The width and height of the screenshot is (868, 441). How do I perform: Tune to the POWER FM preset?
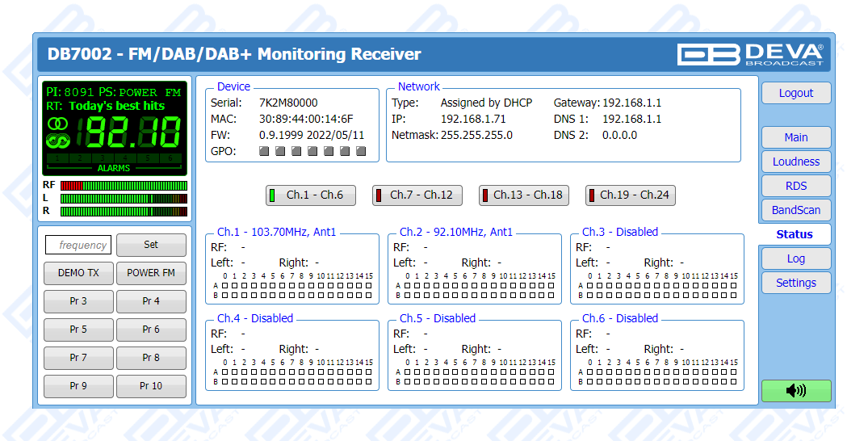pyautogui.click(x=151, y=273)
